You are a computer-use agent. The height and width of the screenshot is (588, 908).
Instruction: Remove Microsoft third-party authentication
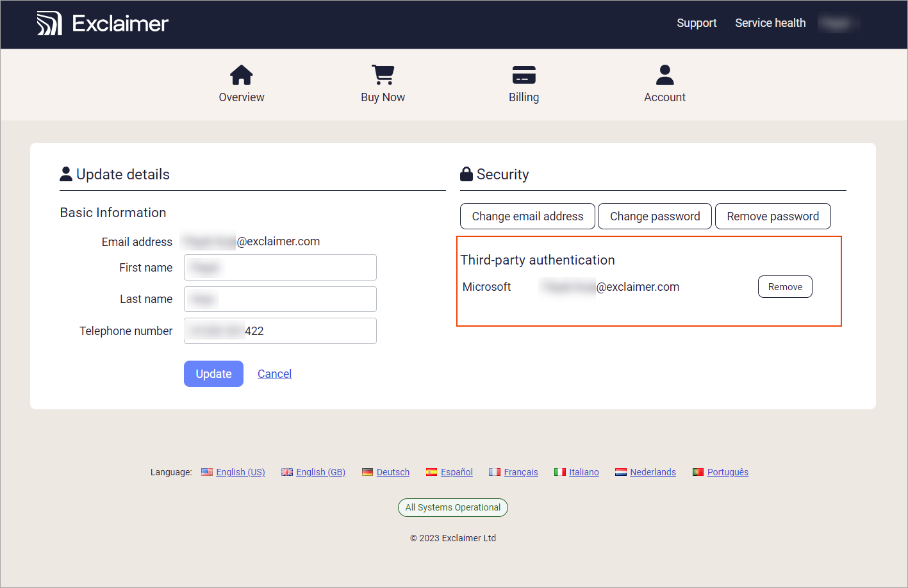tap(785, 287)
